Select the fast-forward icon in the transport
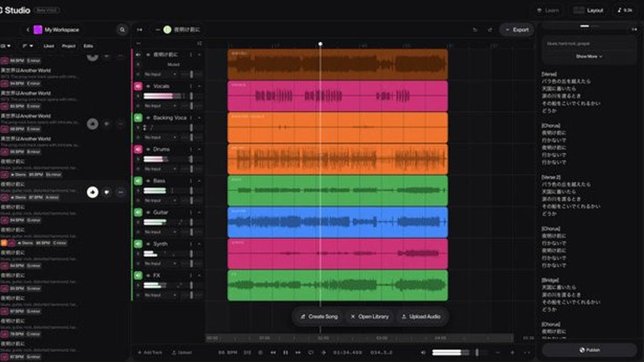 pyautogui.click(x=298, y=353)
